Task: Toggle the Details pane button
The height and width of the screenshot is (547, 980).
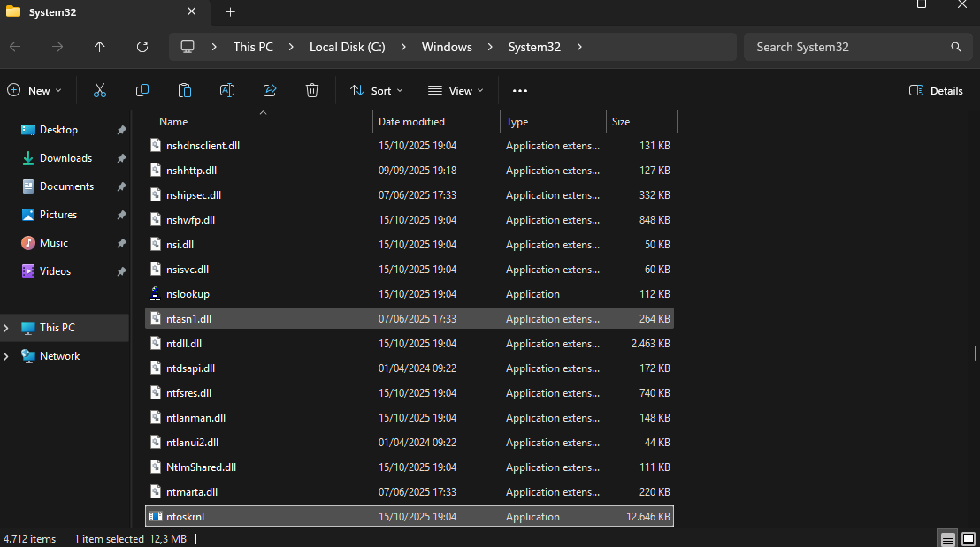Action: (936, 90)
